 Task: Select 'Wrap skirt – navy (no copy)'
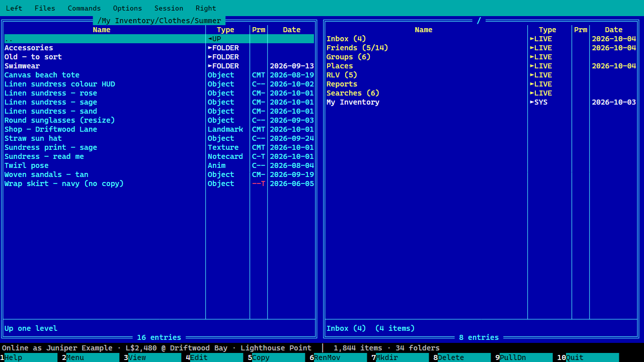pyautogui.click(x=159, y=184)
